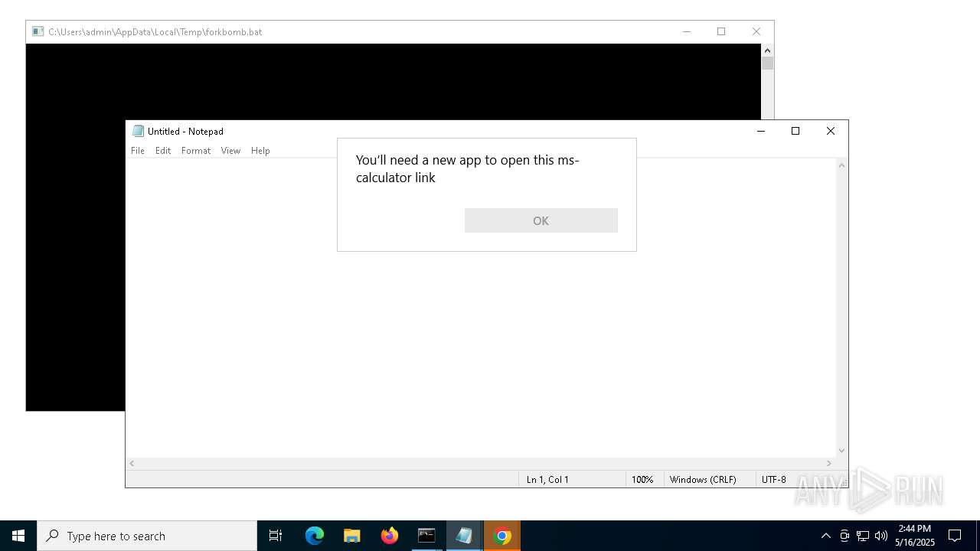This screenshot has height=551, width=980.
Task: Click the UTF-8 encoding status entry
Action: (x=774, y=479)
